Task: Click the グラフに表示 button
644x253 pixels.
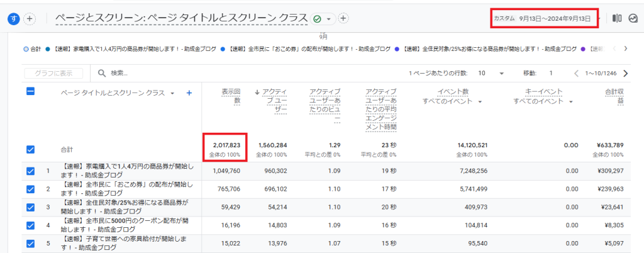Action: point(53,74)
